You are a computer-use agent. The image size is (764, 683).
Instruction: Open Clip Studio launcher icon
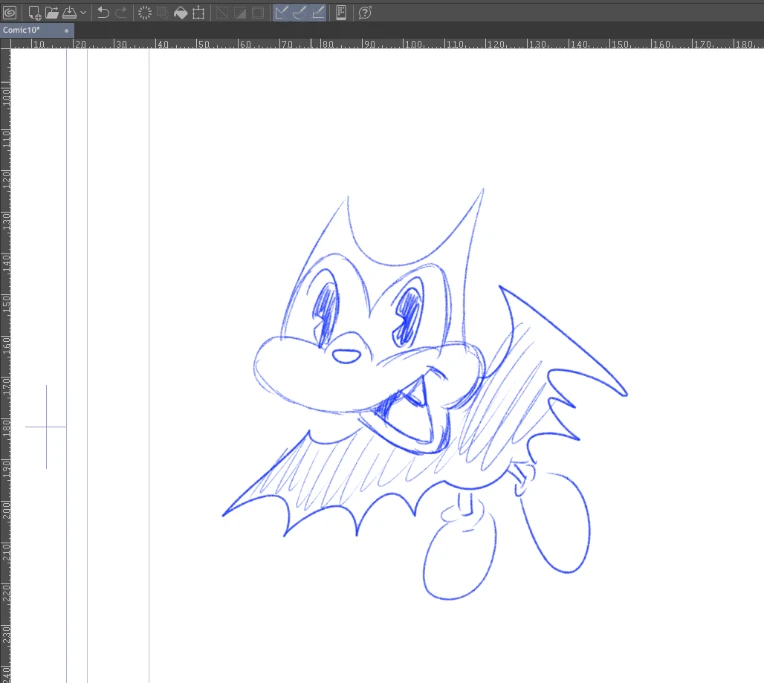(10, 13)
